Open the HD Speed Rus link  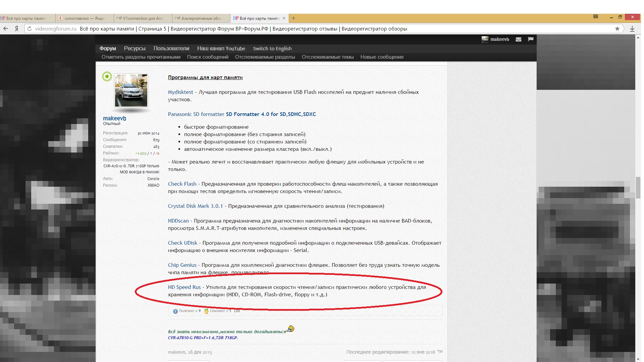(184, 287)
